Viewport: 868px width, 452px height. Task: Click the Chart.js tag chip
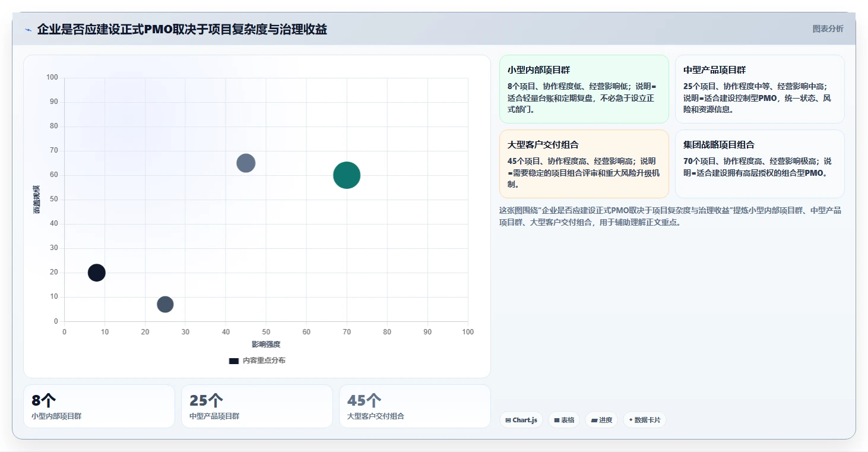pos(521,420)
